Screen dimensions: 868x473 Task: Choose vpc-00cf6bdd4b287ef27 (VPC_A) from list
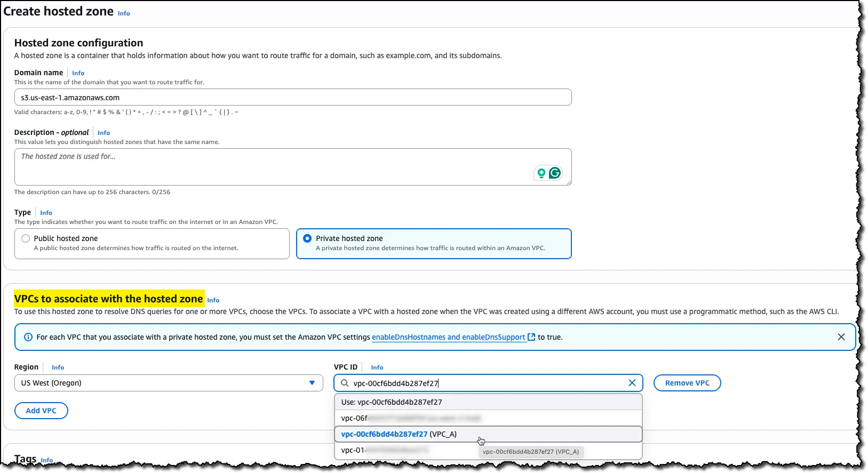(x=399, y=434)
